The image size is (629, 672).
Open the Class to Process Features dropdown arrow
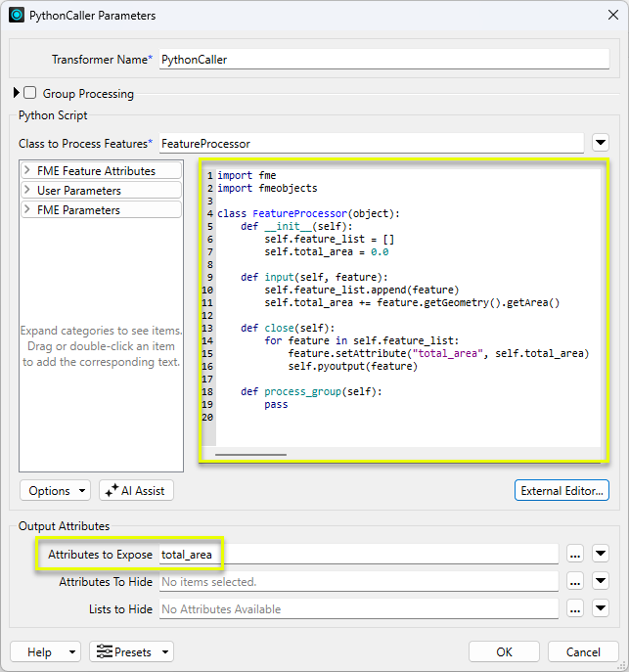[601, 144]
